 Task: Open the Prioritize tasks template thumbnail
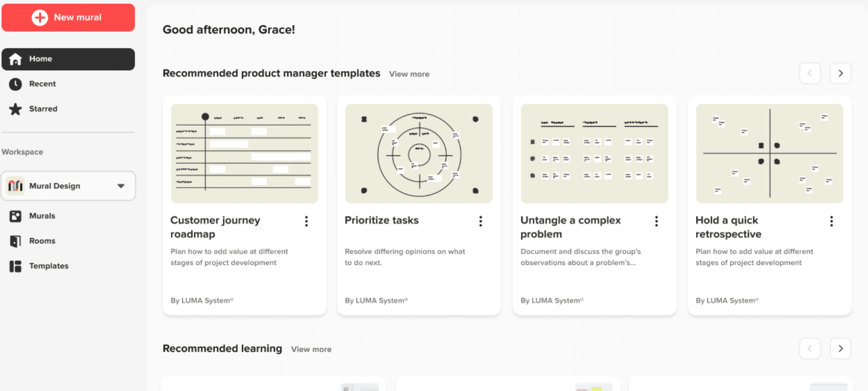[419, 153]
